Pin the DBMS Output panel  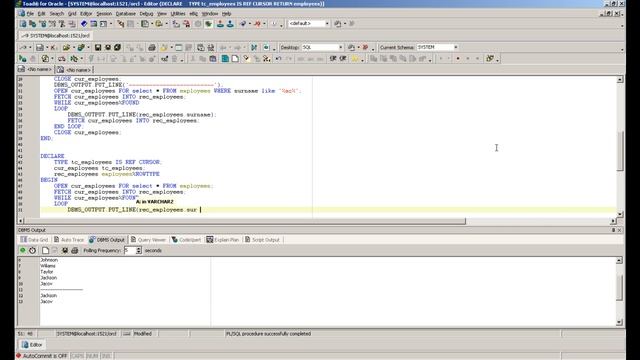[613, 230]
